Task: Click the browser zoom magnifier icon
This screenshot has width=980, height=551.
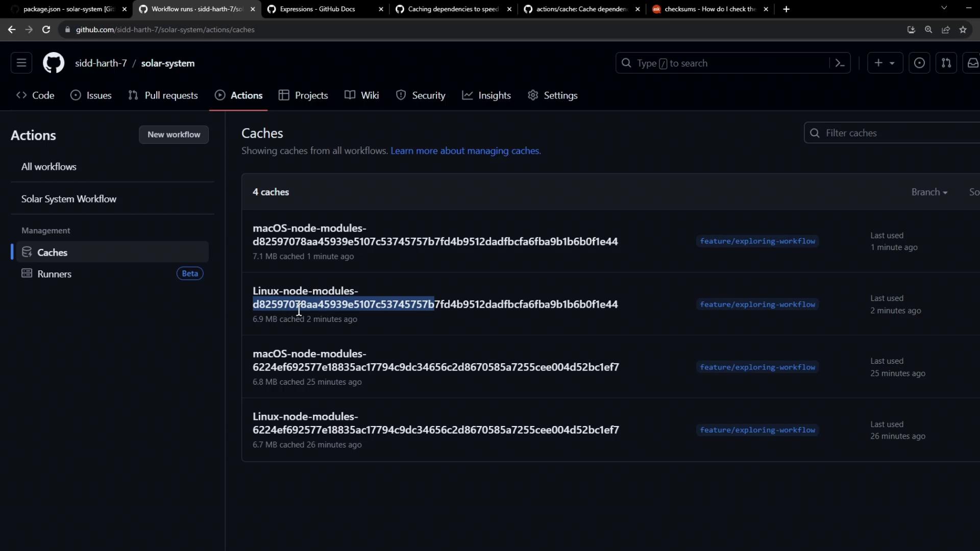Action: (928, 30)
